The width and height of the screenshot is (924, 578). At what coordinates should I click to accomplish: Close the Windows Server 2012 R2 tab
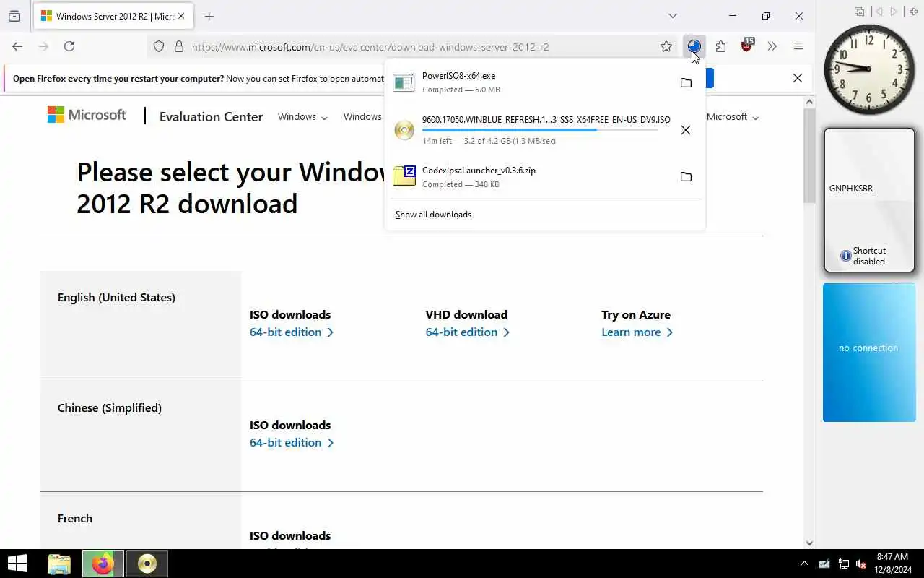(x=181, y=16)
